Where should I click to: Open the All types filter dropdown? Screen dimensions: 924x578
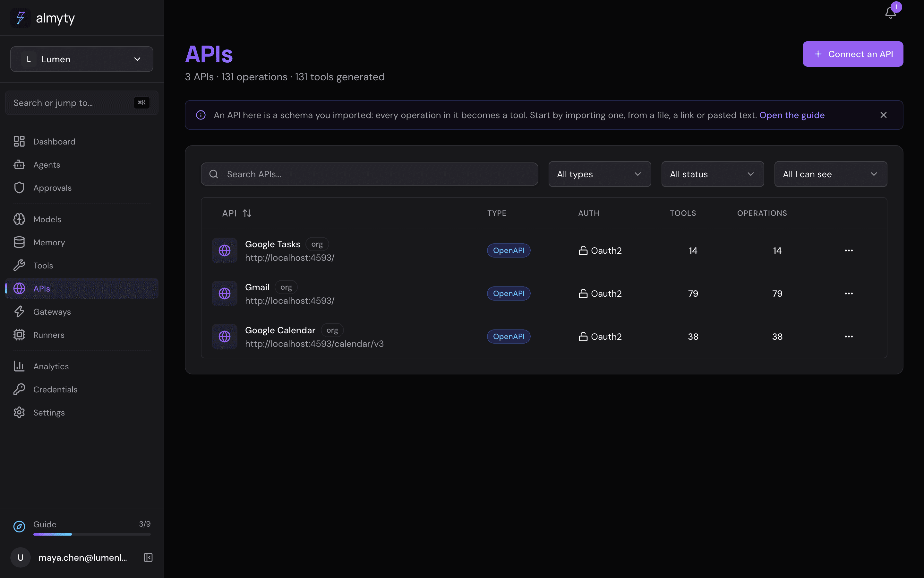599,174
